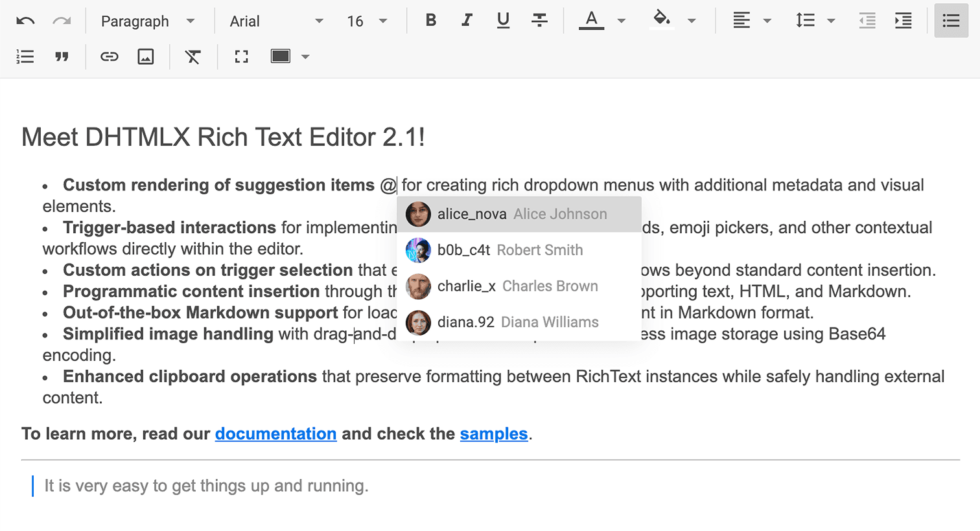
Task: Open the documentation link
Action: (x=275, y=434)
